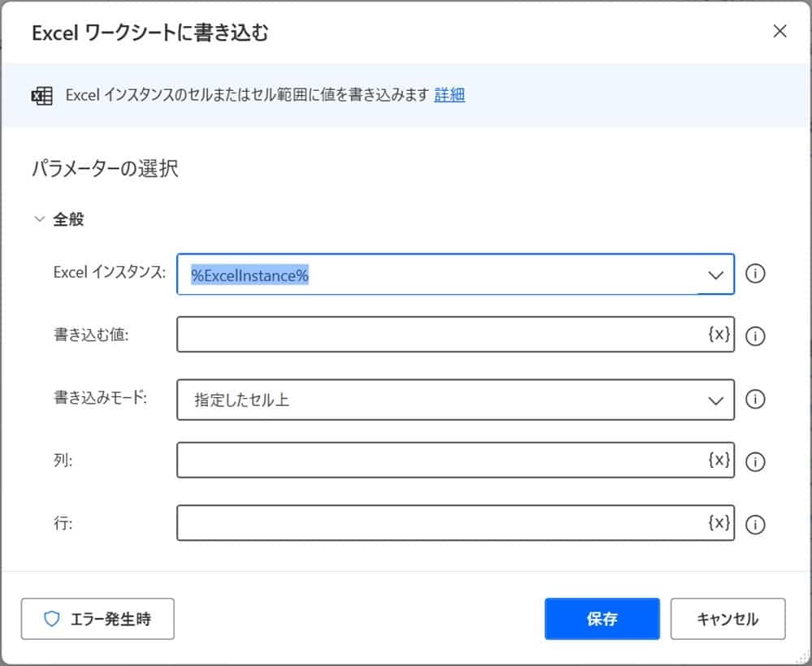Click the Excel icon in info banner
The width and height of the screenshot is (812, 666).
[41, 95]
